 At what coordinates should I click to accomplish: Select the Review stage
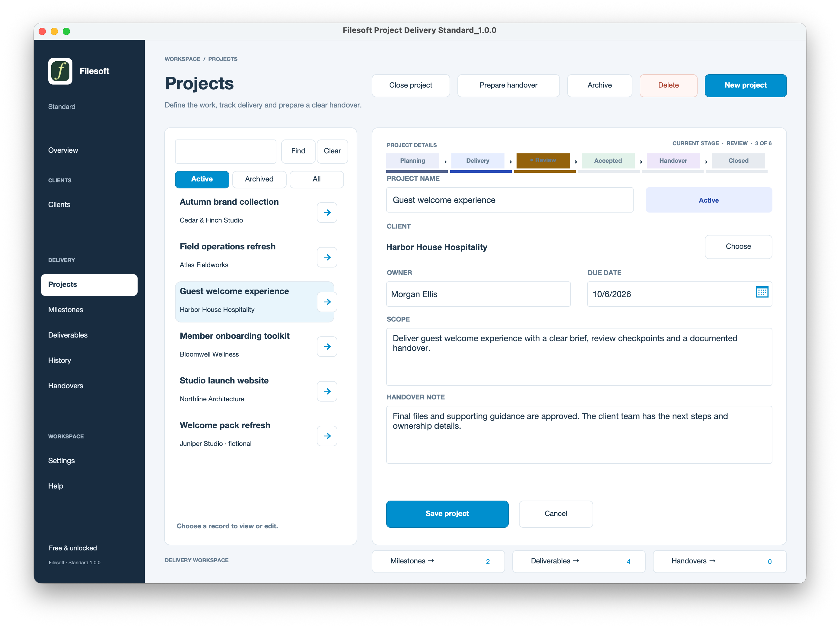tap(543, 161)
